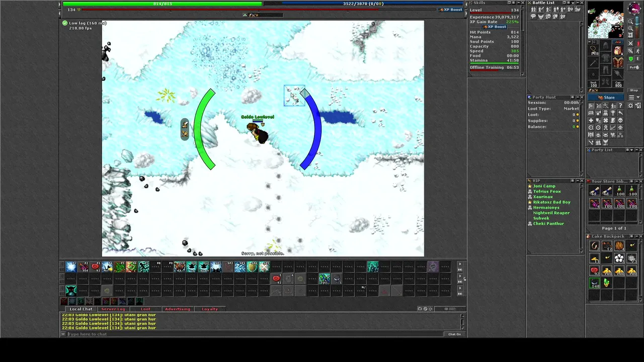
Task: Open Cake Backpack header menu icon
Action: point(631,236)
